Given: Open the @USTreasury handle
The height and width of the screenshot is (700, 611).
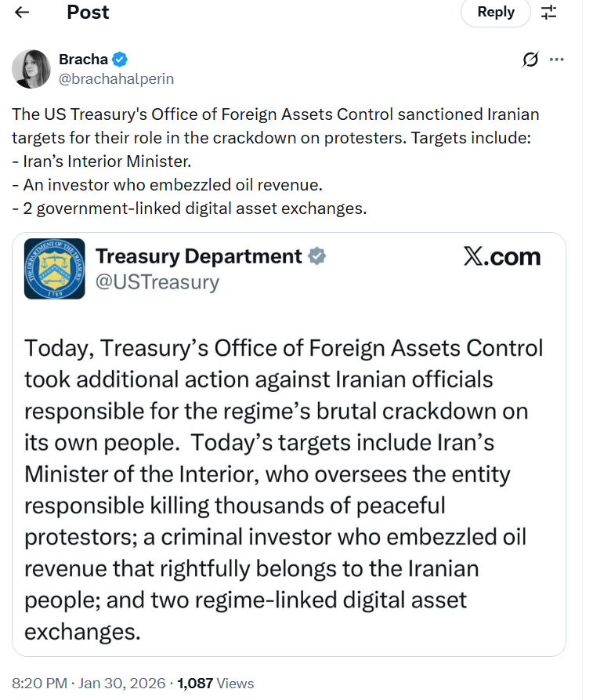Looking at the screenshot, I should pos(157,281).
